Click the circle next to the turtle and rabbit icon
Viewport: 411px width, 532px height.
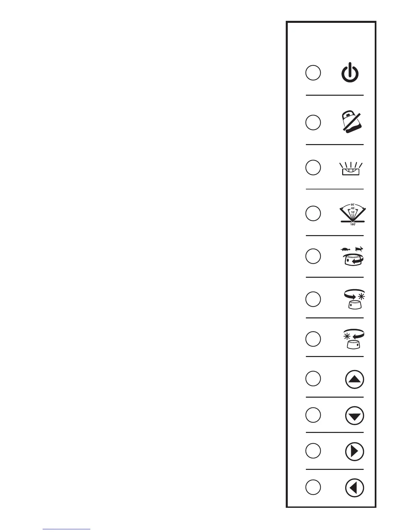(313, 256)
